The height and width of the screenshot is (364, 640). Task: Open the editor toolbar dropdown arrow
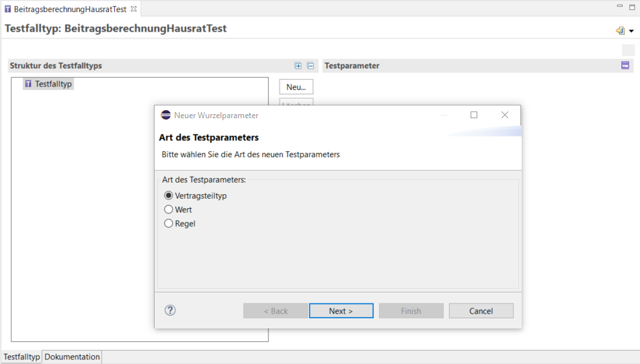pyautogui.click(x=631, y=31)
